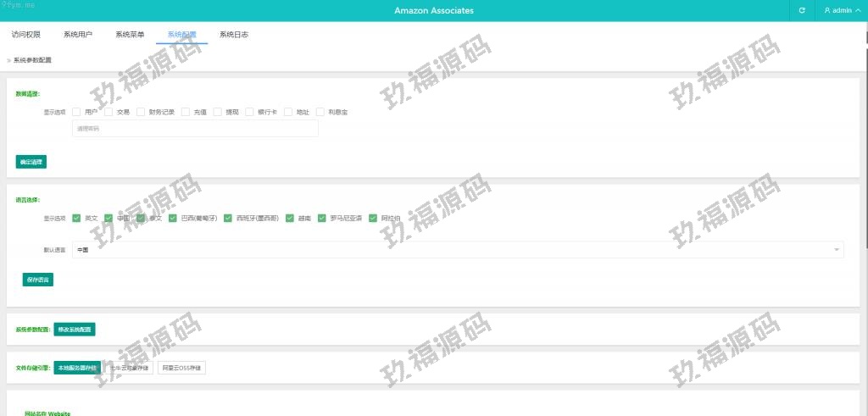This screenshot has height=416, width=868.
Task: Open the 系统菜单 tab
Action: pos(130,35)
